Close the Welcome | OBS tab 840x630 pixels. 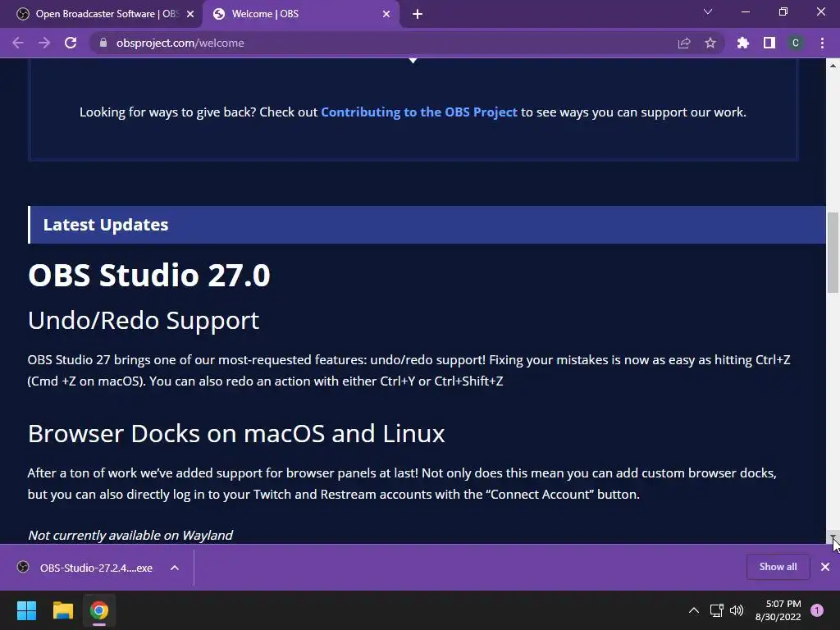point(386,14)
